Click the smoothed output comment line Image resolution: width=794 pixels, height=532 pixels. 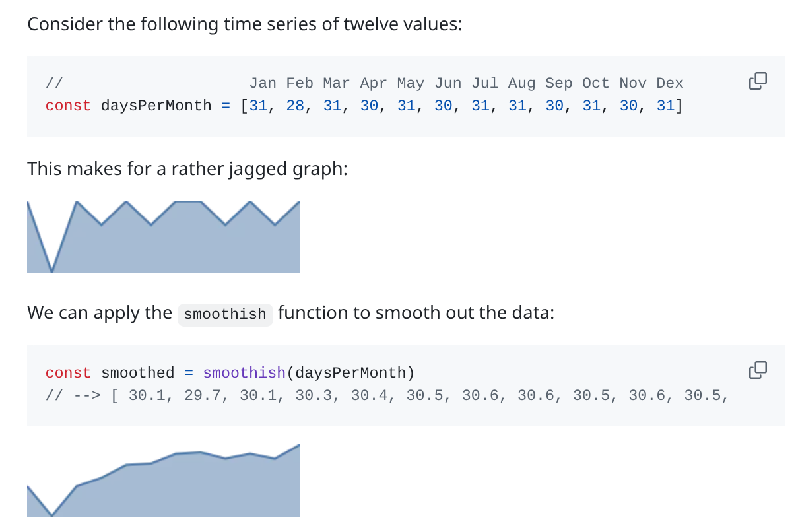pyautogui.click(x=386, y=395)
